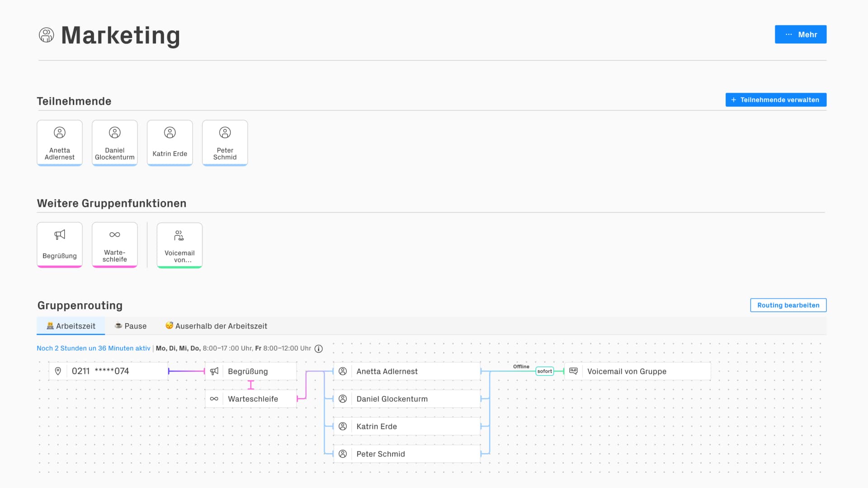Select Daniel Glockenturm participant card

(x=115, y=143)
